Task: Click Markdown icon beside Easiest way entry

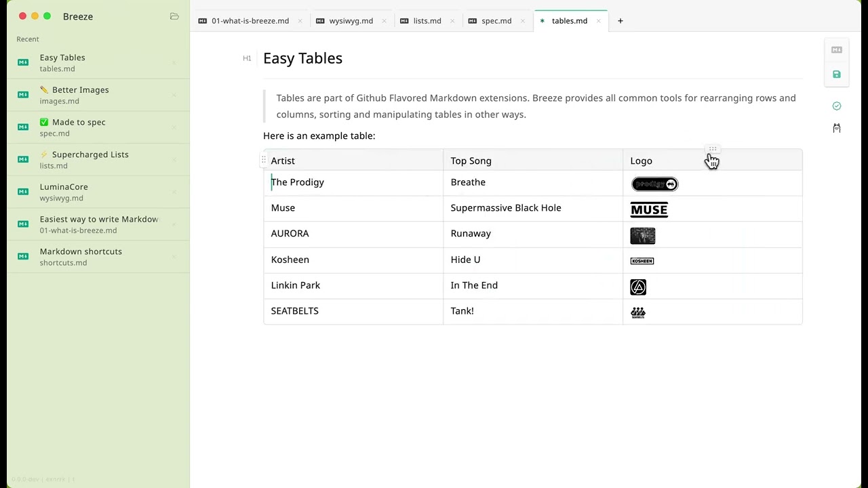Action: [x=23, y=224]
